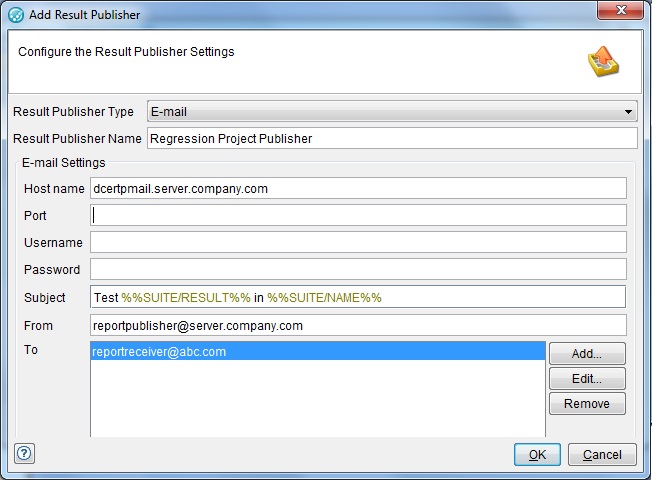
Task: Select reportreceiver@abc.com in the To list
Action: (318, 351)
